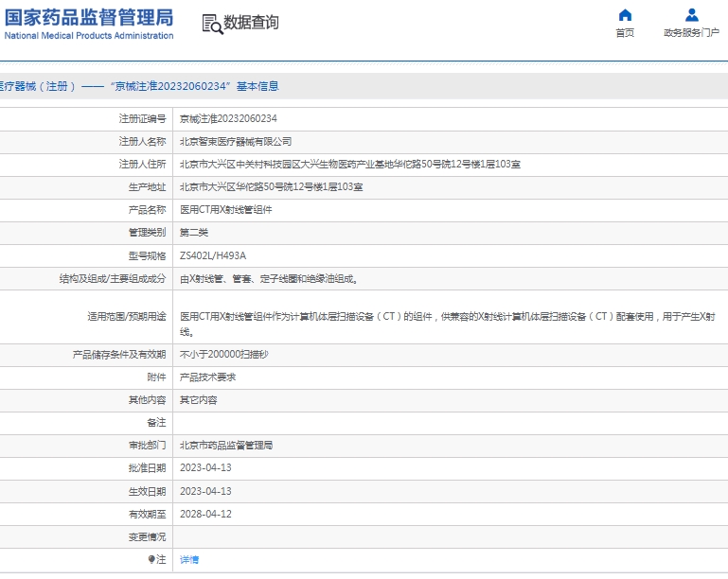This screenshot has height=579, width=728.
Task: Click the 生产地址 value 北京市大兴区华佗路50号院
Action: [x=271, y=187]
